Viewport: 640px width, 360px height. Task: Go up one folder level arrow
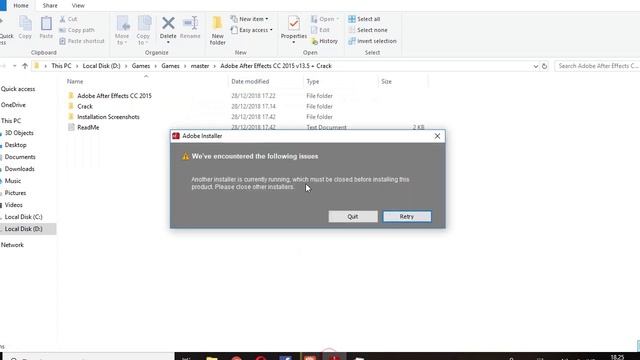[x=25, y=66]
